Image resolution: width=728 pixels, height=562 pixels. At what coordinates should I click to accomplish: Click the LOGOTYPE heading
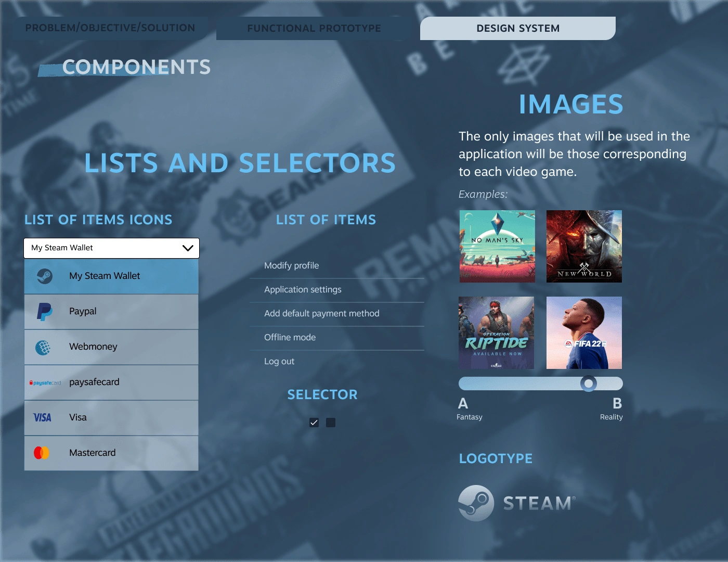[496, 458]
